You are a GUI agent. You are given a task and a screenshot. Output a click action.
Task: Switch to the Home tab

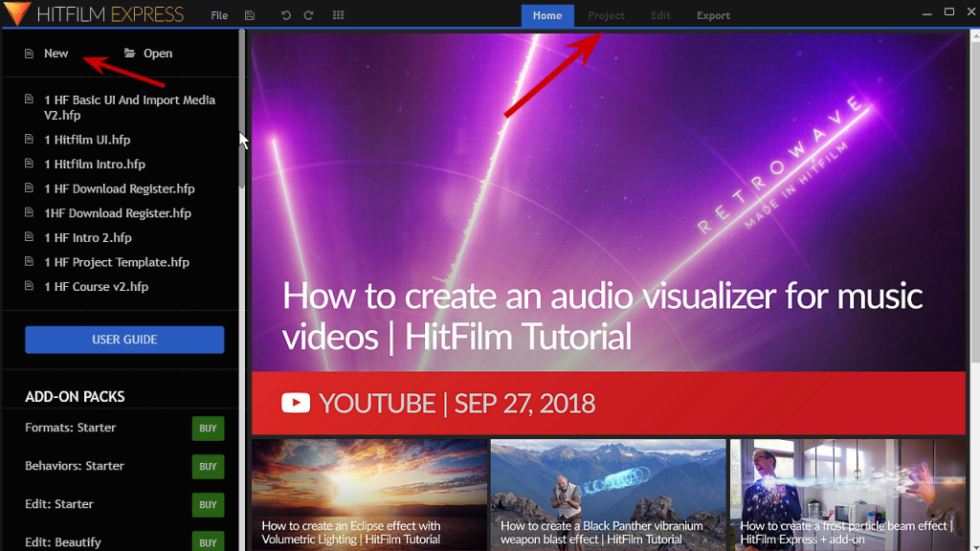pyautogui.click(x=547, y=15)
